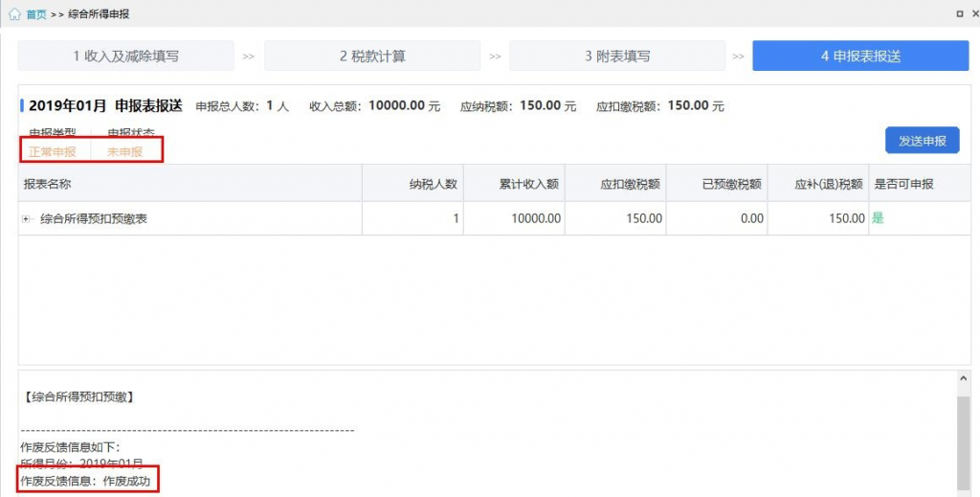
Task: Click the window restore icon at top right
Action: [x=959, y=13]
